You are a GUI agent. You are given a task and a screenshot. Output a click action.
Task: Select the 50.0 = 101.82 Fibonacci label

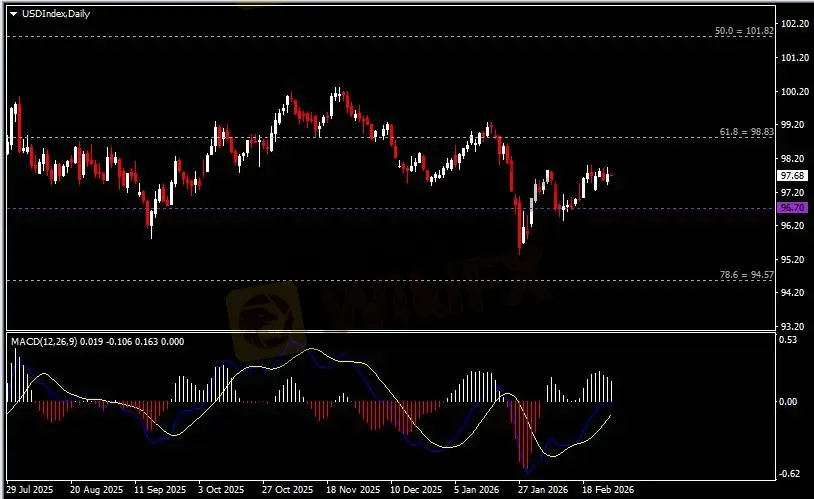point(744,31)
